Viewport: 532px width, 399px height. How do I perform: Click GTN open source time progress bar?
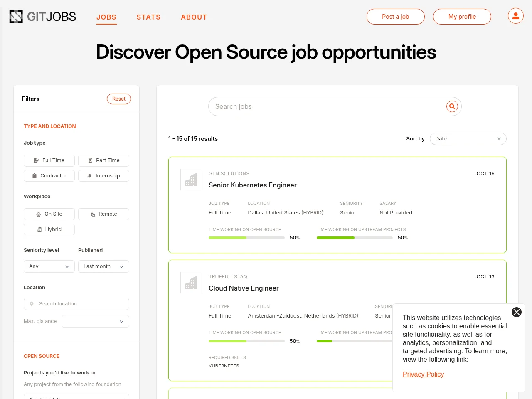point(246,238)
